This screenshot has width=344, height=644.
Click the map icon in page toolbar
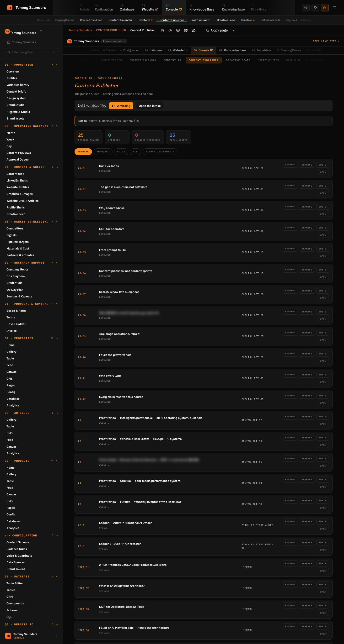tap(186, 30)
